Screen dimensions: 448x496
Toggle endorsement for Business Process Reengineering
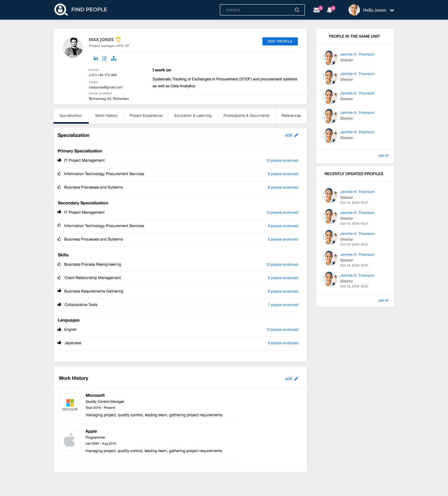click(60, 265)
